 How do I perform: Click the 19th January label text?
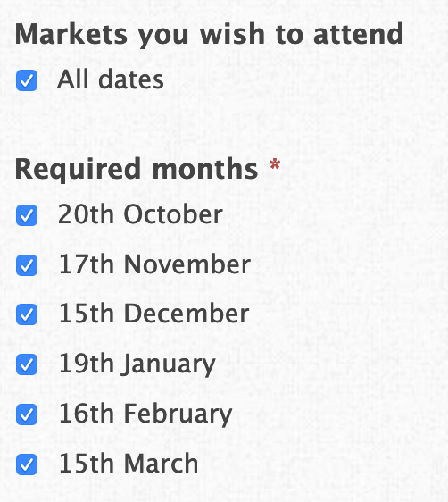(x=137, y=365)
